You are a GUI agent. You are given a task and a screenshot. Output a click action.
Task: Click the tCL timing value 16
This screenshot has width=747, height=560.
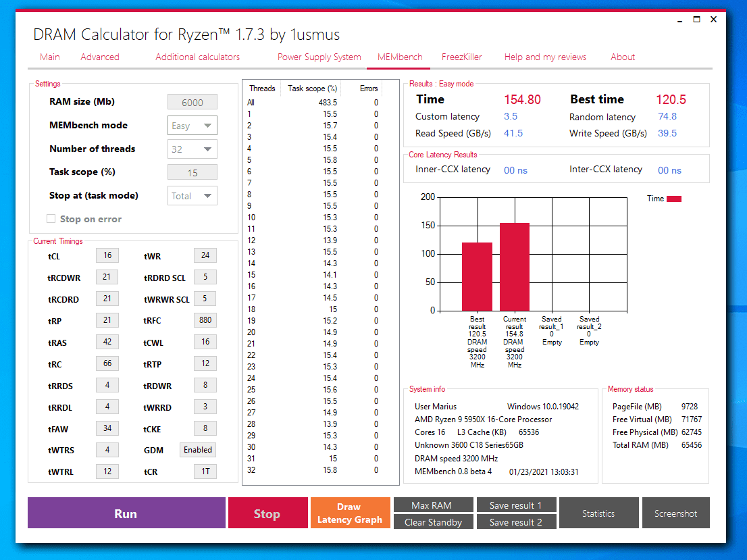(107, 255)
